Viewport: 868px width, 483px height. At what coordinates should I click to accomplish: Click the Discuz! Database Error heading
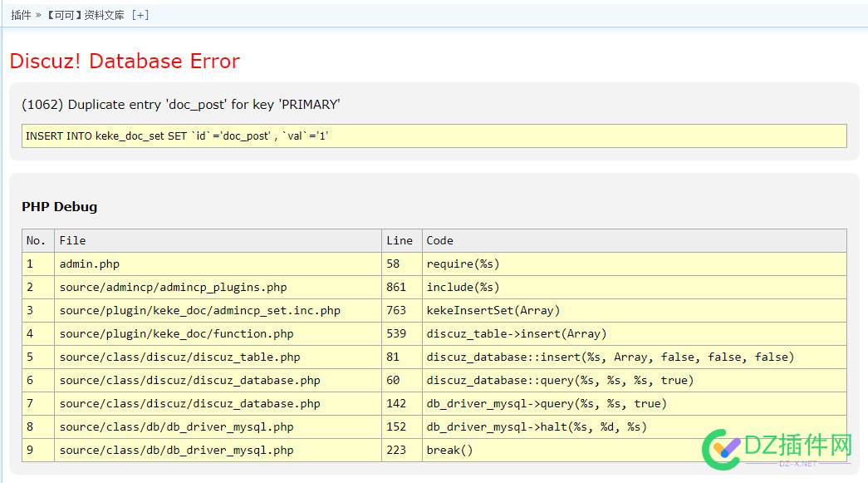tap(125, 62)
